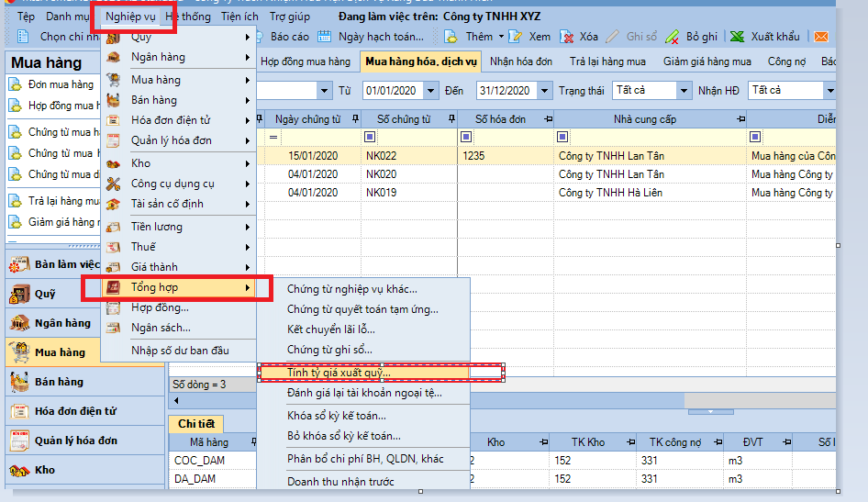The image size is (868, 502).
Task: Toggle the Số hóa đơn filter box
Action: [466, 137]
